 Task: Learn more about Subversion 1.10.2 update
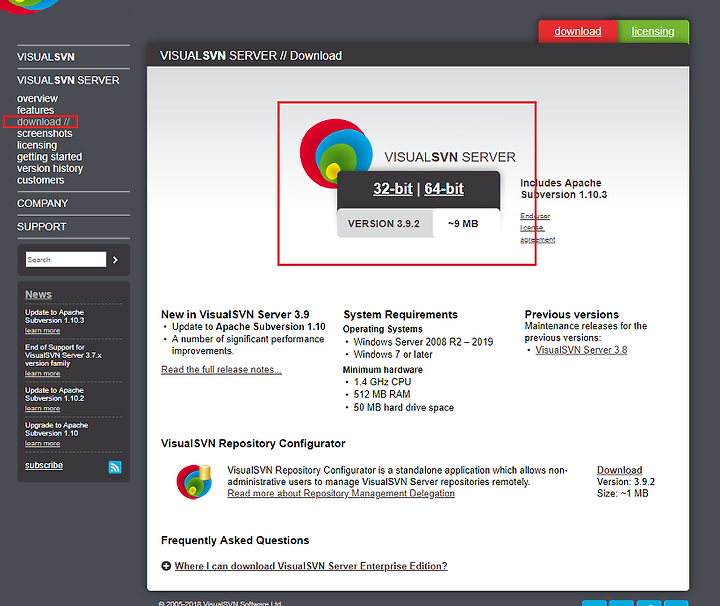point(42,409)
